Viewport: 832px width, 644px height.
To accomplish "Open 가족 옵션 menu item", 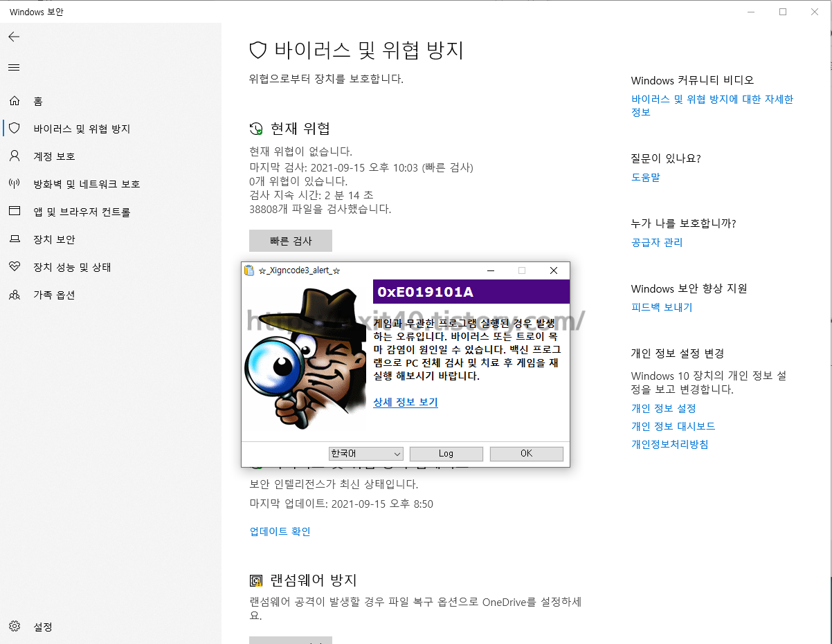I will pos(54,295).
